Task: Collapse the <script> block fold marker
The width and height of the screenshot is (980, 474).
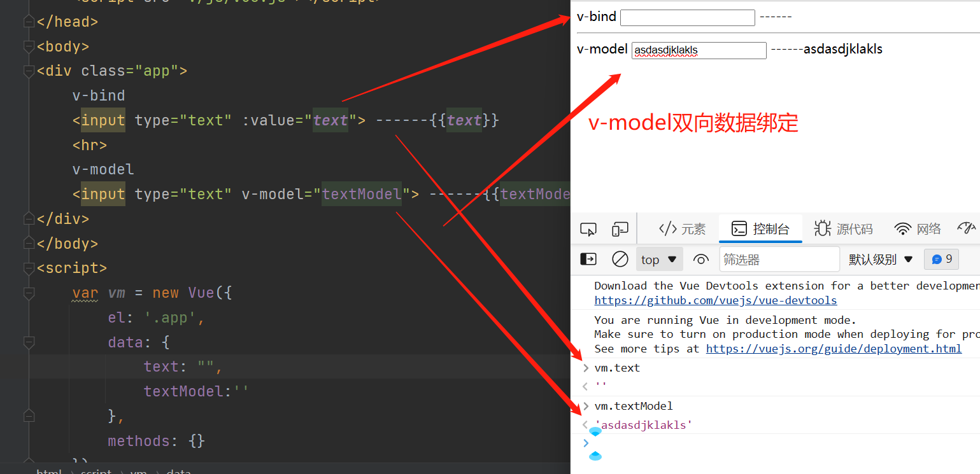Action: click(28, 268)
